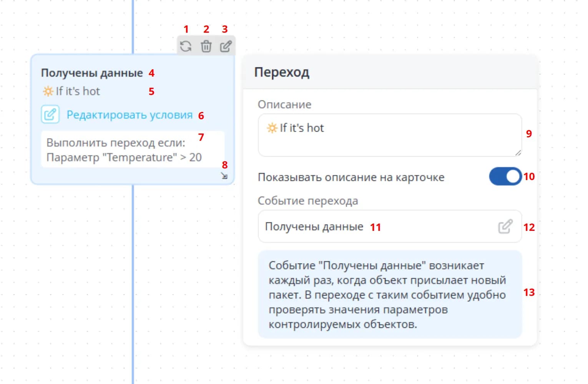Edit the transition event with the pencil icon in the field
This screenshot has width=588, height=384.
pos(505,226)
